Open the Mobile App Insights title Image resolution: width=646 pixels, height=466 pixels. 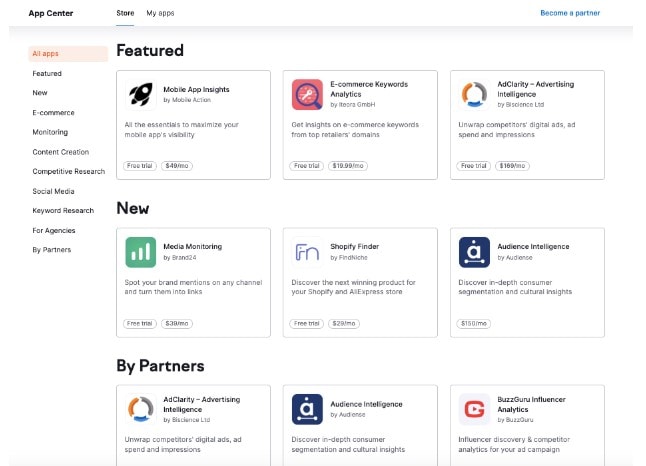pos(196,89)
